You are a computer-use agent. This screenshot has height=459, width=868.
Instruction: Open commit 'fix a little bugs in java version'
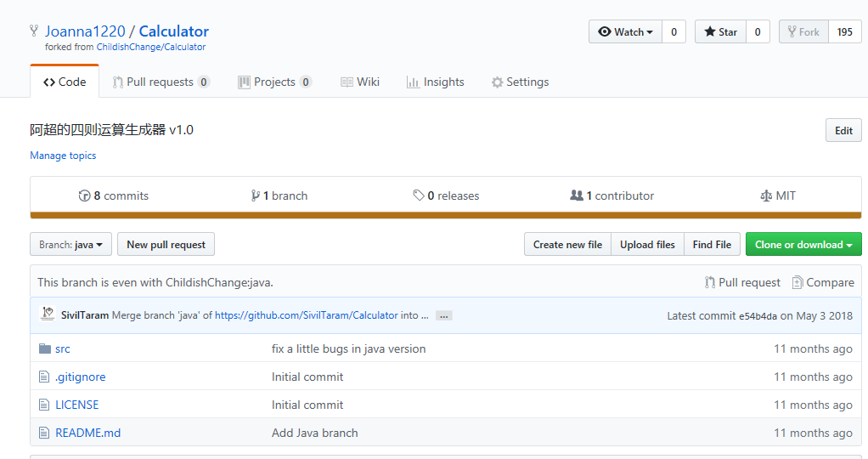349,348
